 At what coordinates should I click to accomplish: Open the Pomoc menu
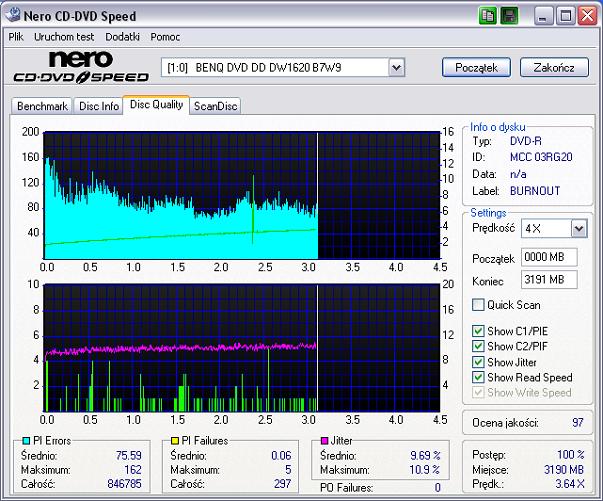coord(165,37)
